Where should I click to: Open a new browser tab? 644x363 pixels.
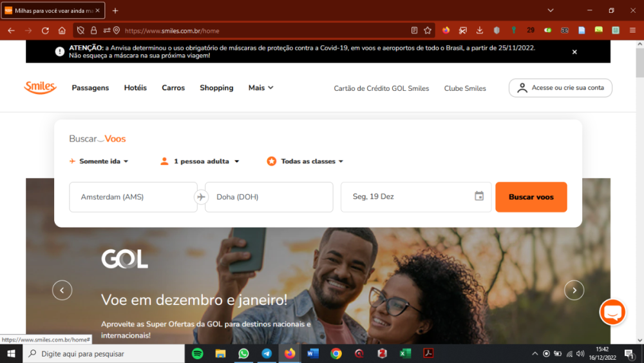115,11
